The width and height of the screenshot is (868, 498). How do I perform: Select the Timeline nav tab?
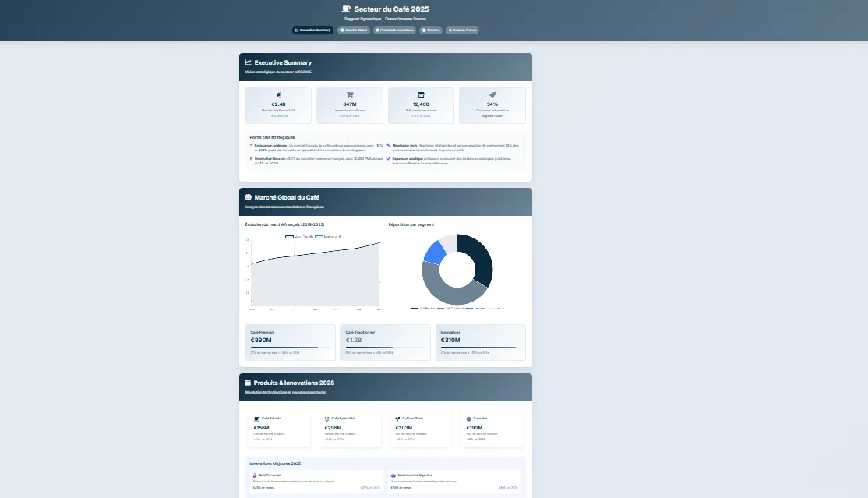[431, 30]
